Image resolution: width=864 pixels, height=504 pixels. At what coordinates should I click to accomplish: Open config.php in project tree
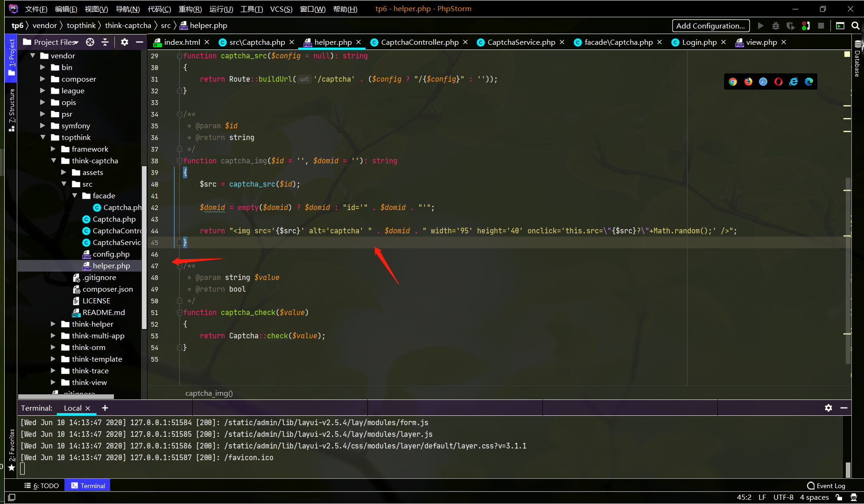(111, 254)
